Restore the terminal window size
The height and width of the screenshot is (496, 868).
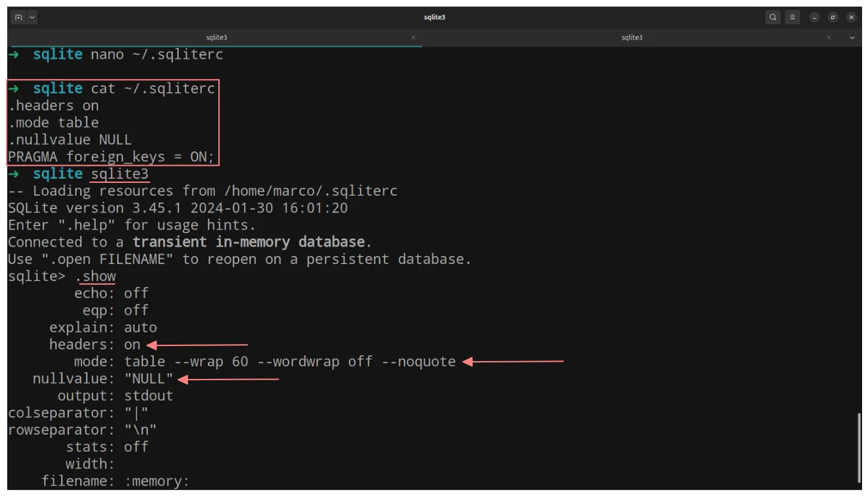click(833, 17)
